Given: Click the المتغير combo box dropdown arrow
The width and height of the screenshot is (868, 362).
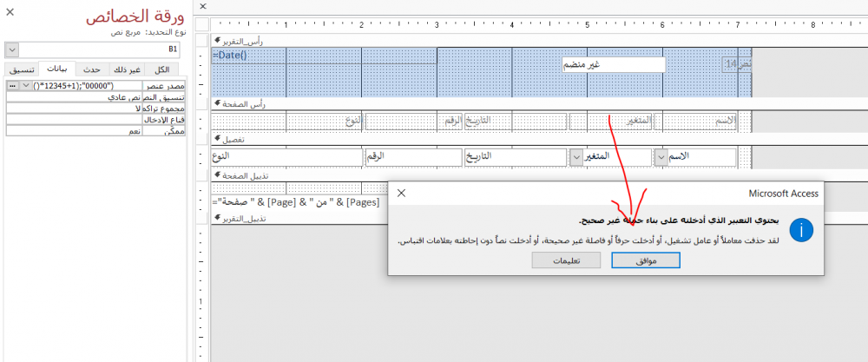Looking at the screenshot, I should (577, 157).
